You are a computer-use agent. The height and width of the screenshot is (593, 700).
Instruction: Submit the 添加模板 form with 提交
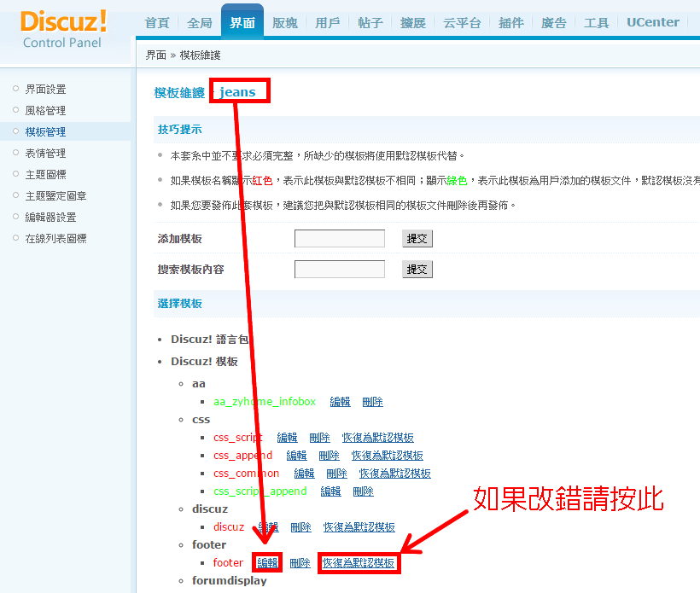coord(417,238)
